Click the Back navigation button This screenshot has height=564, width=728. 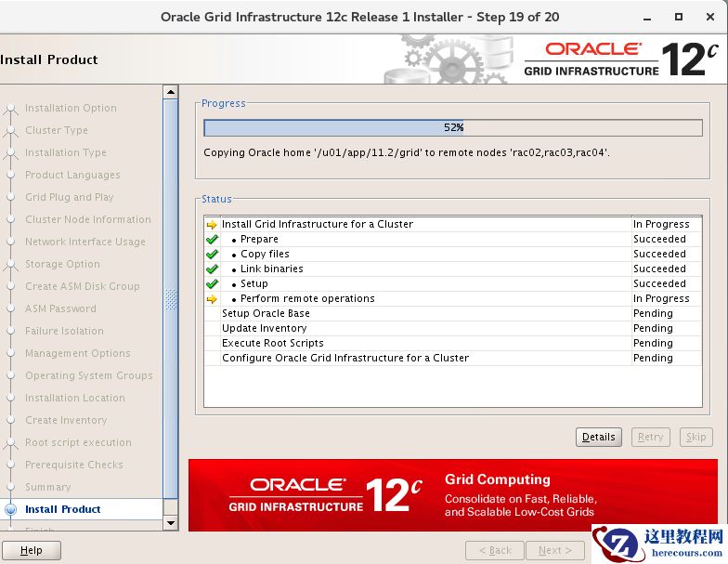coord(495,550)
